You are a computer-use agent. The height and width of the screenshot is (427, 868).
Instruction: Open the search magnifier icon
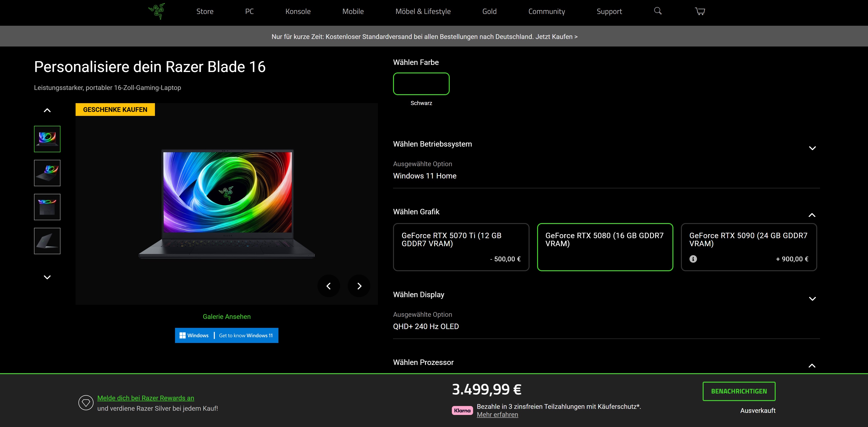point(657,11)
